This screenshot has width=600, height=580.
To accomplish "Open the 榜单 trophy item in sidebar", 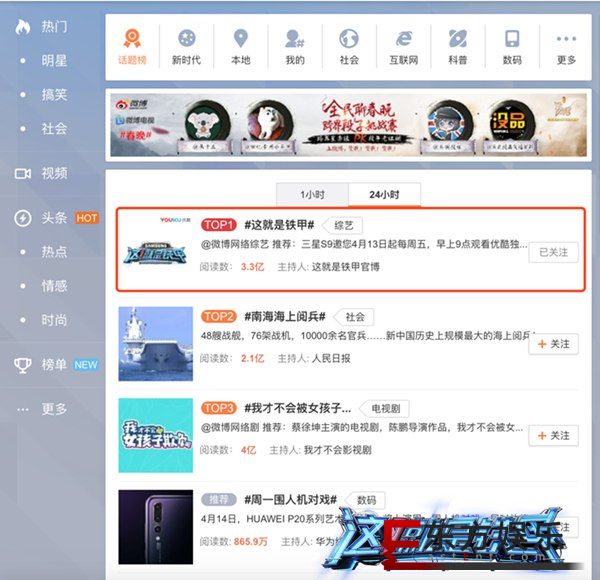I will [x=54, y=364].
